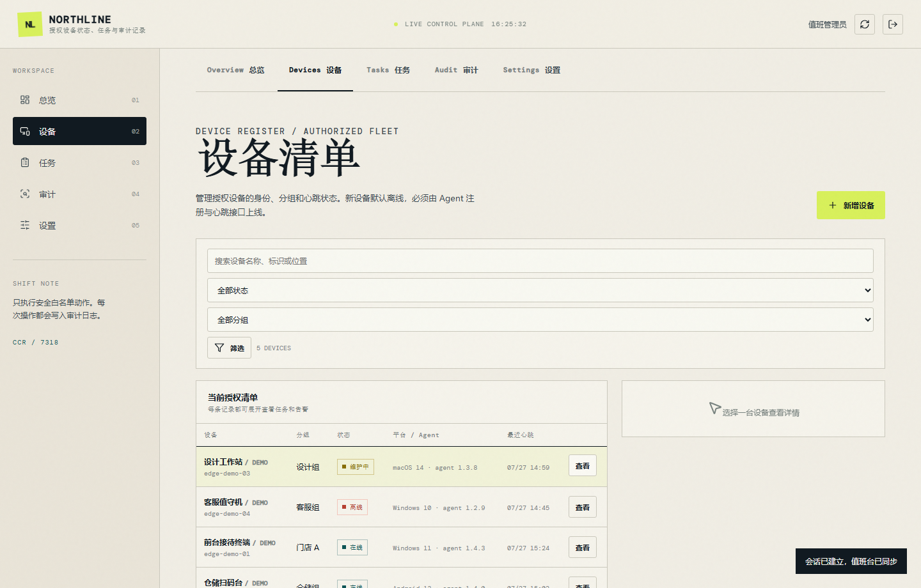Open the 全部分组 group dropdown
Screen dimensions: 921x588
[540, 320]
